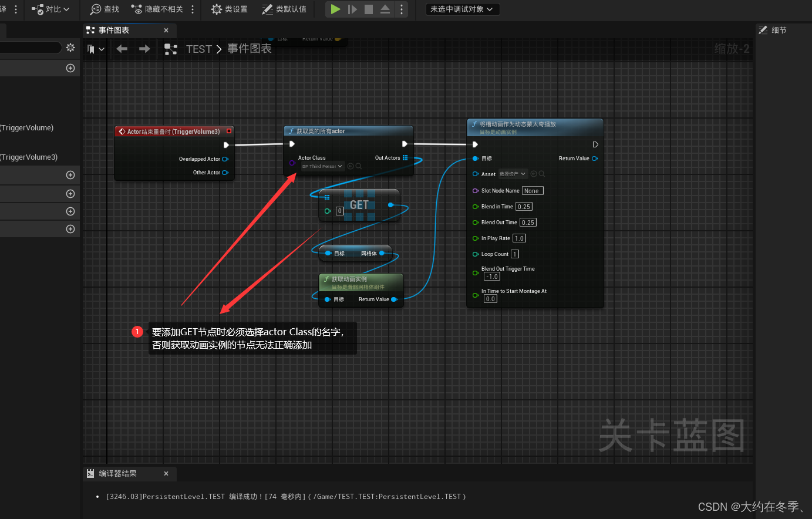Click the Blend Out Trigger Time -1.0 field
Screen dimensions: 812x519
(x=492, y=277)
